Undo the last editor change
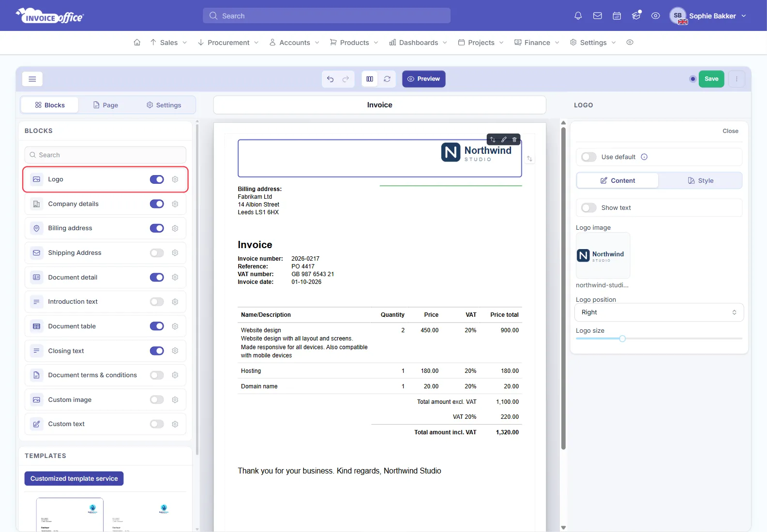Viewport: 767px width, 532px height. pyautogui.click(x=330, y=79)
